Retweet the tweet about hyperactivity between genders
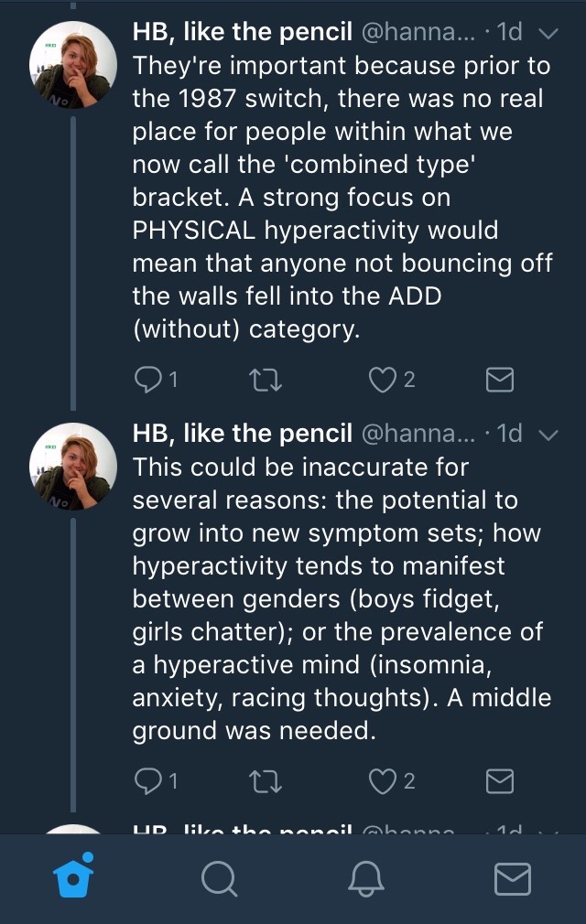586x924 pixels. click(266, 780)
